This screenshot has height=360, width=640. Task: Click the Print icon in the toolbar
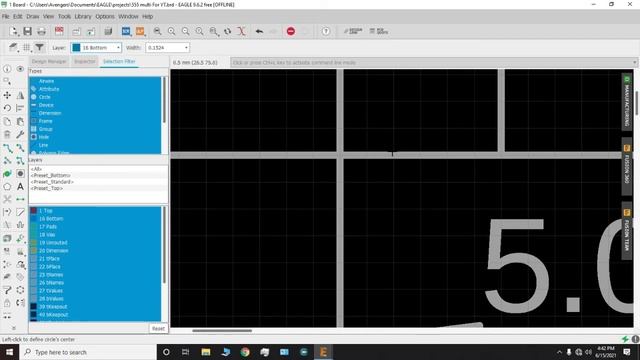click(41, 31)
